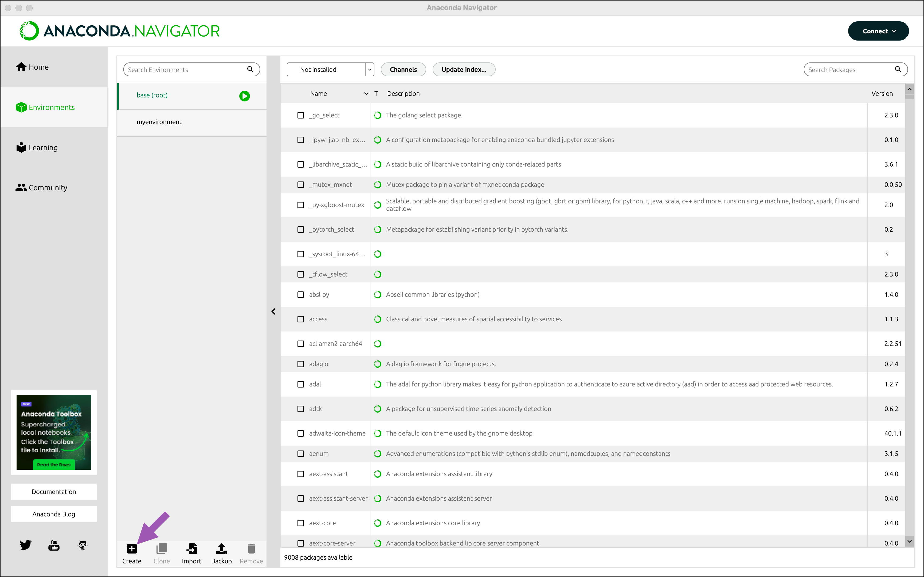The width and height of the screenshot is (924, 577).
Task: Select the myenvironment entry in environments list
Action: (x=159, y=122)
